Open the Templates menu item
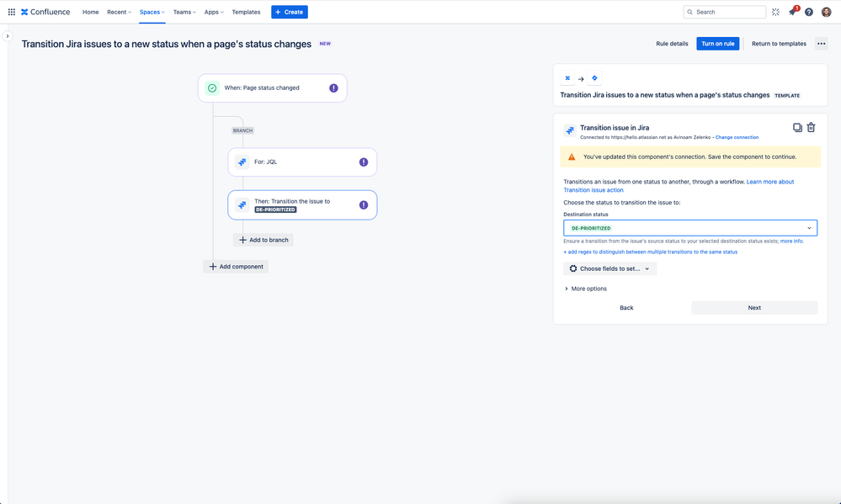This screenshot has width=841, height=504. pos(246,12)
